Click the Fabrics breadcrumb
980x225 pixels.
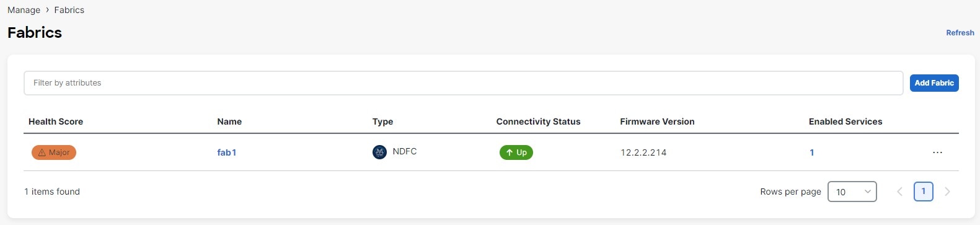pos(69,10)
